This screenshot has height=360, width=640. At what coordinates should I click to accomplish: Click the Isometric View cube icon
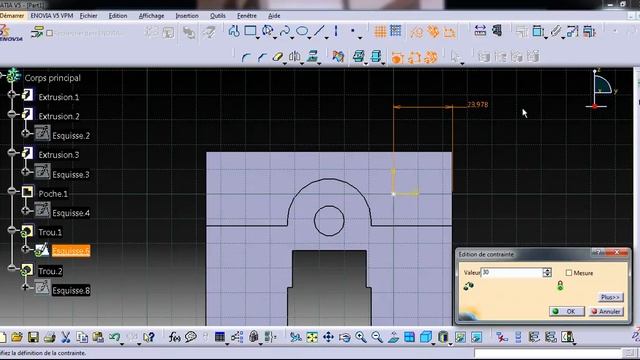click(426, 337)
